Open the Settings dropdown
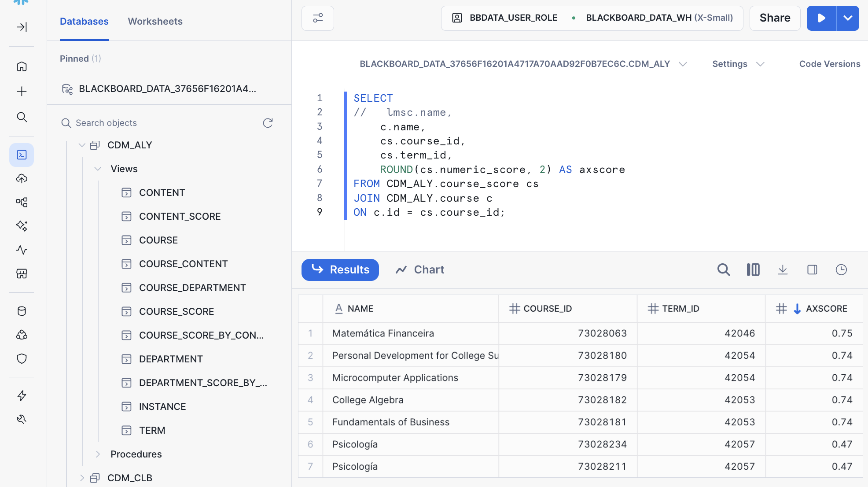 (x=738, y=64)
